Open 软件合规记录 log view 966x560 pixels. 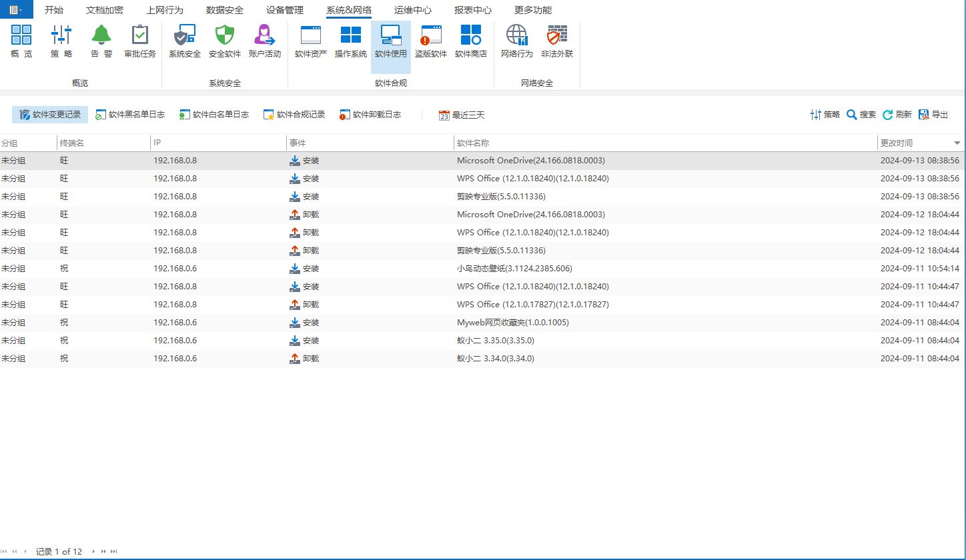coord(294,115)
